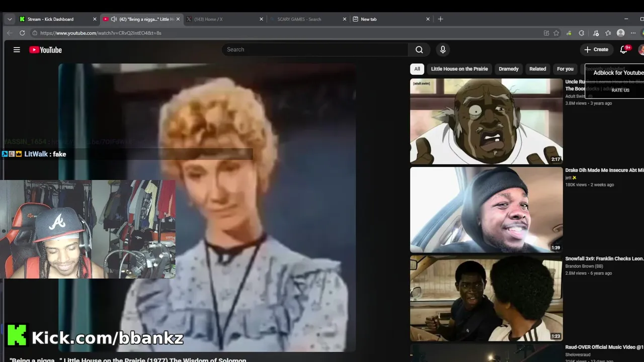Go to the YouTube home logo
Viewport: 644px width, 362px height.
click(x=45, y=50)
